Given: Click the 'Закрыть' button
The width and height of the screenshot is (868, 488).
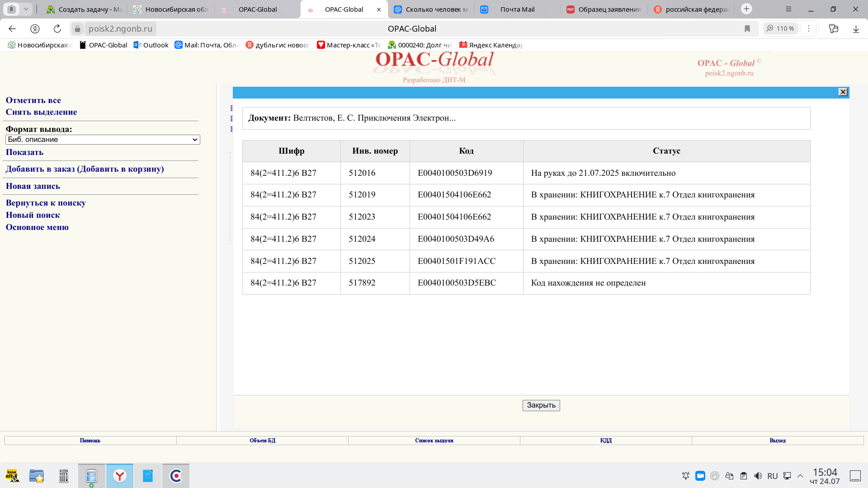Looking at the screenshot, I should coord(541,405).
